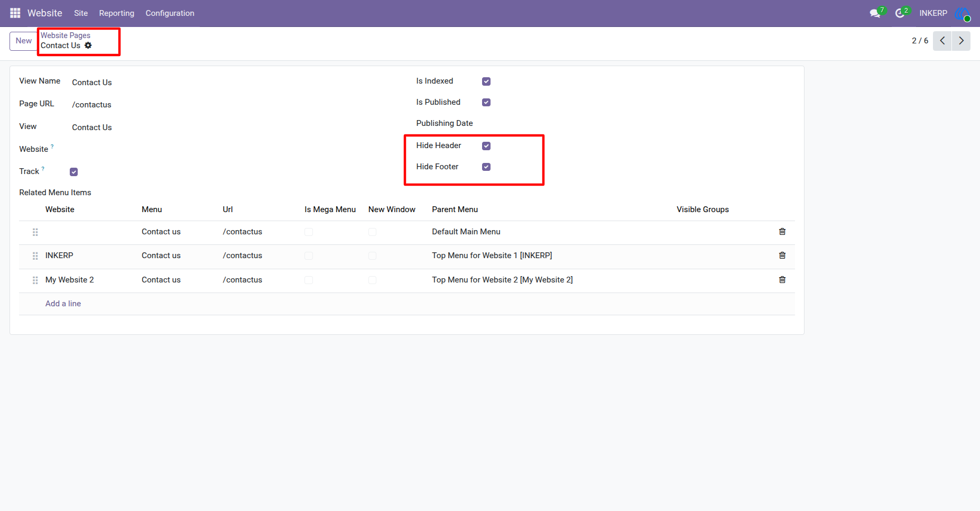Select the Top Menu for Website 1 [INKERP] cell
Screen dimensions: 980x511
[492, 255]
